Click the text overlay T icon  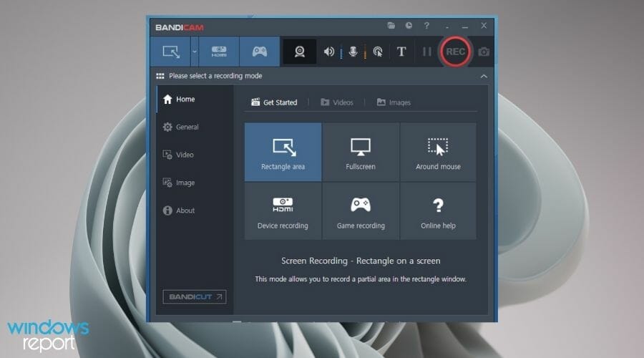[401, 52]
